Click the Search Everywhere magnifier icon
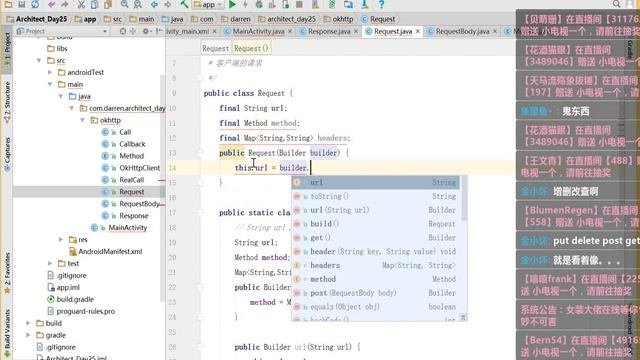The height and width of the screenshot is (360, 640). click(616, 4)
